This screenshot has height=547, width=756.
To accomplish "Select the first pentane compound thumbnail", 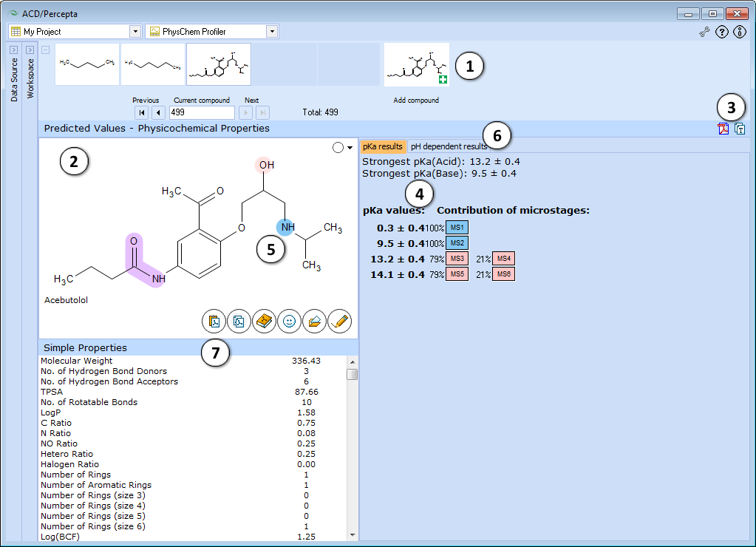I will (x=87, y=64).
